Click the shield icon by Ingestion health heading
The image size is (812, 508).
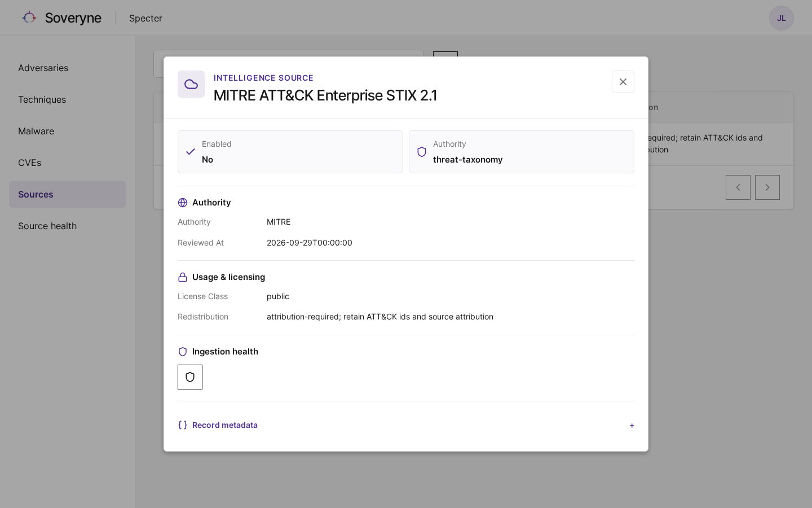pyautogui.click(x=183, y=352)
